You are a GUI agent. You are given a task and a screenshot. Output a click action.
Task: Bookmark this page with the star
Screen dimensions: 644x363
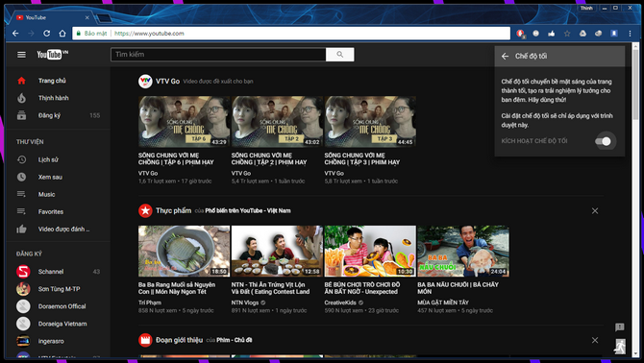coord(567,34)
